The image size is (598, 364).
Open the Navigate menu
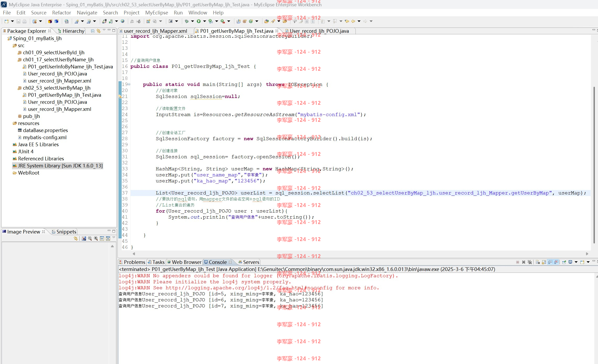pyautogui.click(x=87, y=13)
